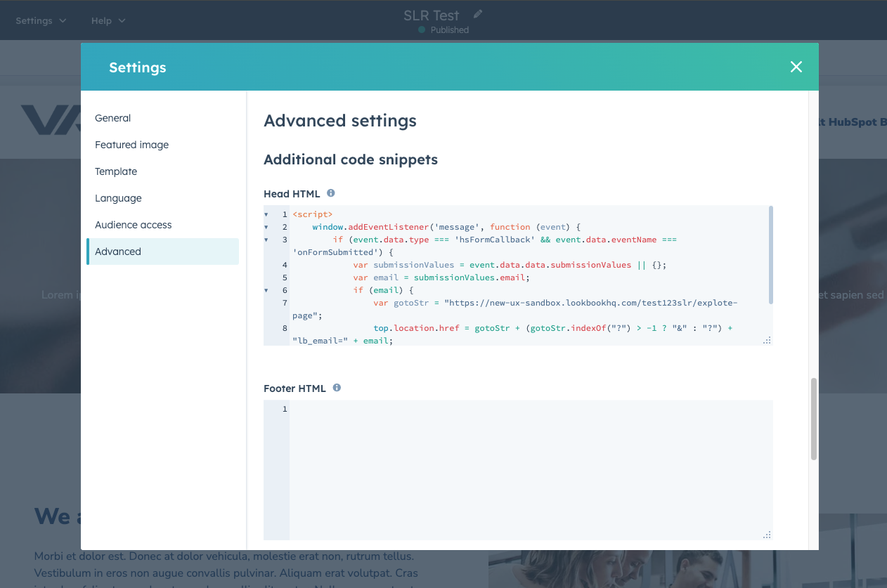Click the Head HTML editor resize handle
The image size is (887, 588).
pyautogui.click(x=767, y=340)
